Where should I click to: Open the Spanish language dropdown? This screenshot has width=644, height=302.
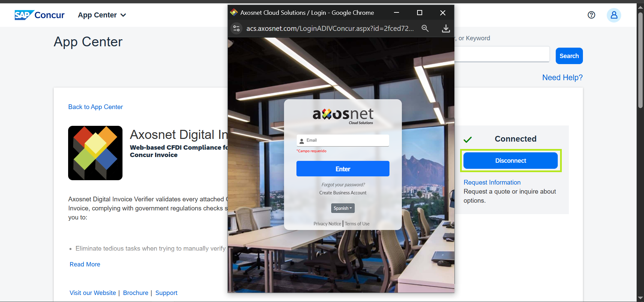343,208
